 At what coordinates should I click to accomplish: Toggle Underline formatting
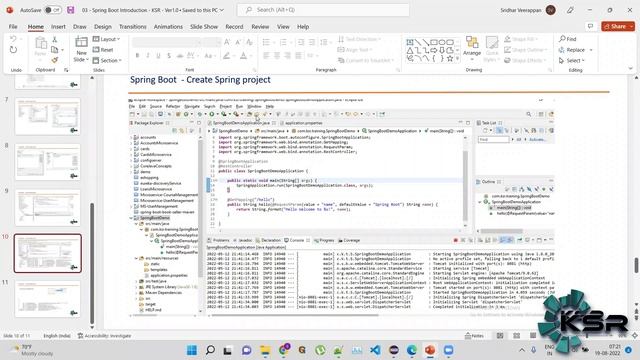click(x=158, y=56)
